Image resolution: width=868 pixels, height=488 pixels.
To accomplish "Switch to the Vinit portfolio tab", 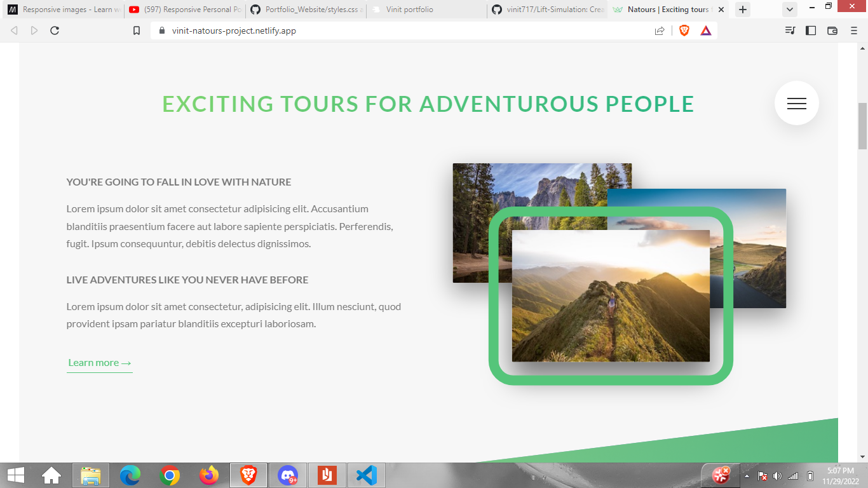I will pyautogui.click(x=426, y=10).
